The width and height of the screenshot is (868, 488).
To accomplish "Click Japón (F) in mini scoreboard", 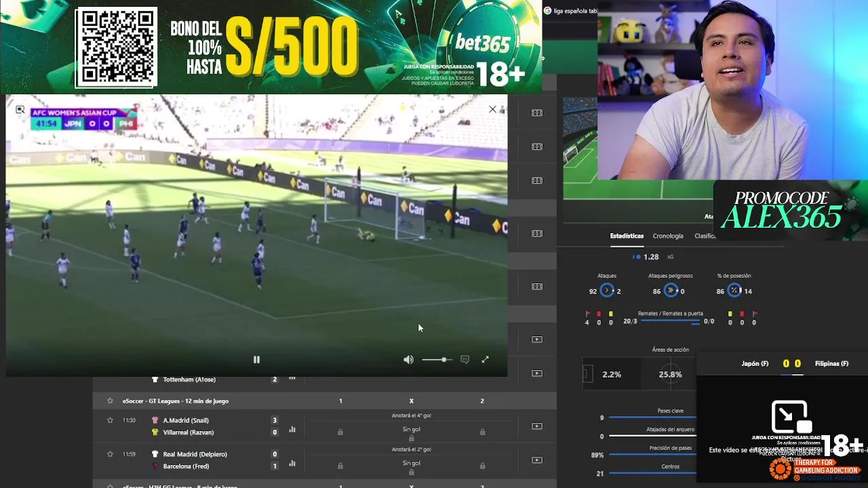I will pos(755,364).
